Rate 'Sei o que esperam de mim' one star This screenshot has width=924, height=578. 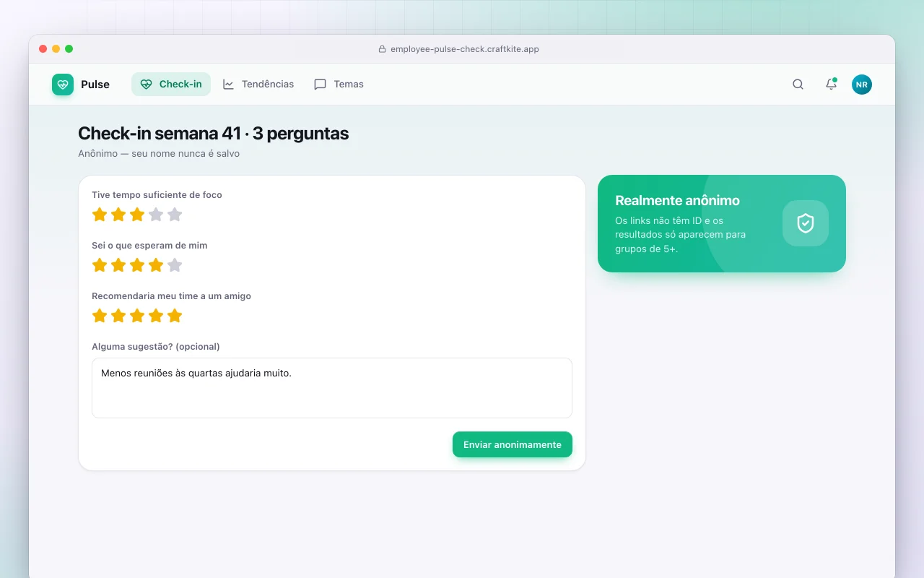100,265
